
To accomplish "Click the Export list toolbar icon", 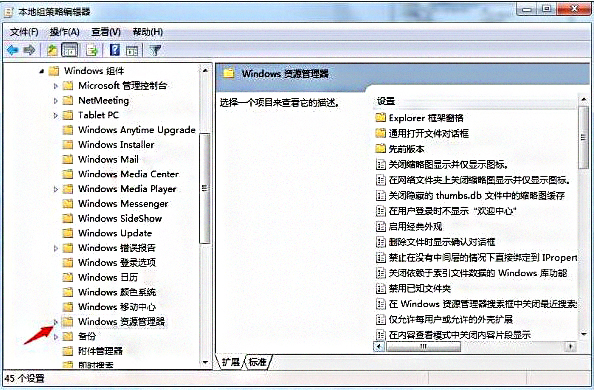I will click(x=92, y=50).
